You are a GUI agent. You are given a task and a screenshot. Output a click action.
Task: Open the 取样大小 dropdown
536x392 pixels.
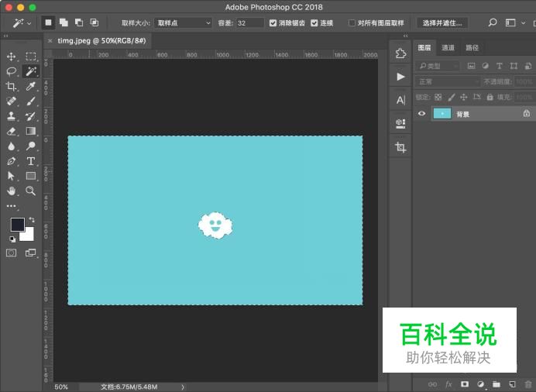(183, 23)
